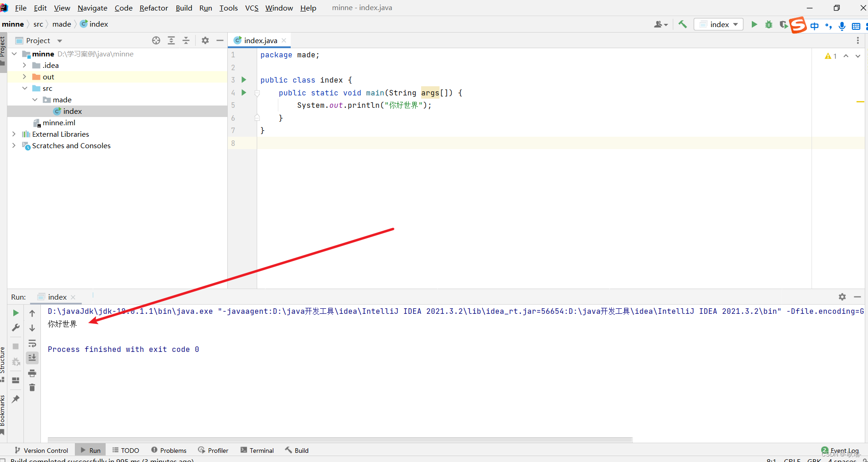Screen dimensions: 868x462
Task: Toggle soft-wrap in the Run console
Action: coord(32,343)
